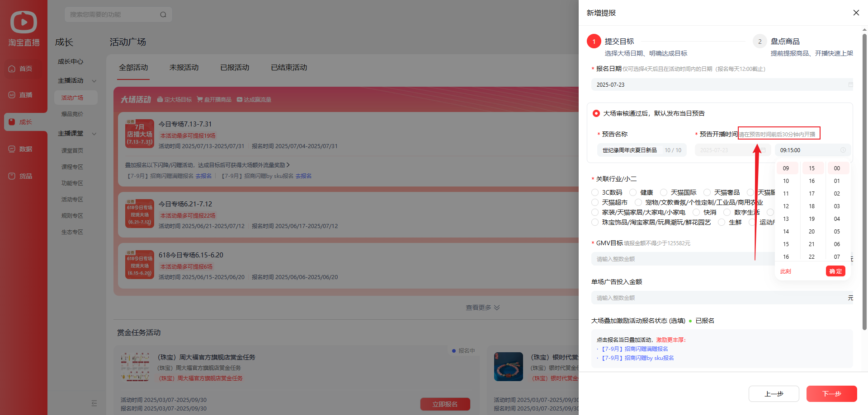
Task: Click the GMV目标 amount input field
Action: coord(683,259)
